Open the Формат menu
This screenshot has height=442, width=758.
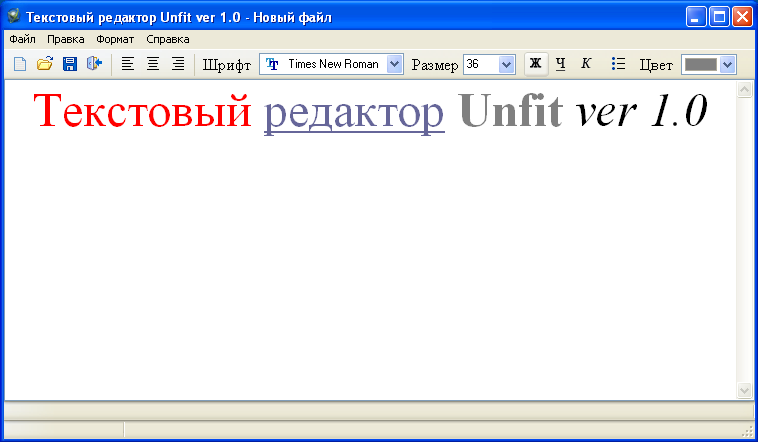[115, 39]
